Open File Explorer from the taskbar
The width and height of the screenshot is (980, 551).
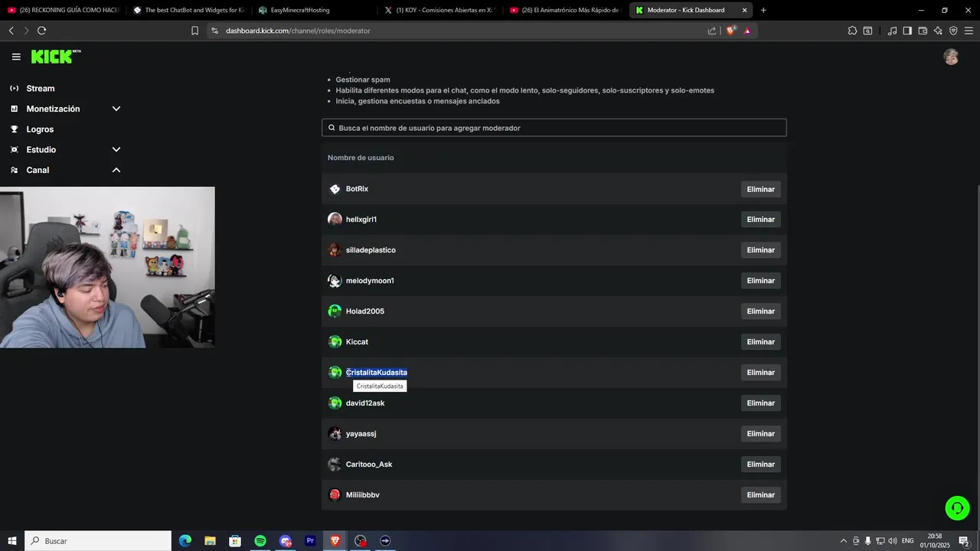coord(210,541)
